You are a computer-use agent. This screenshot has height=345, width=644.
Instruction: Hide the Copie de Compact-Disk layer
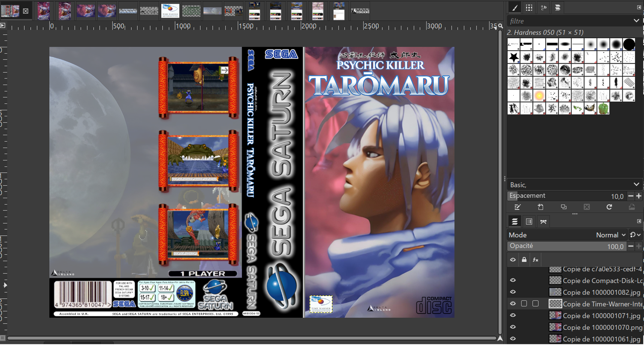click(513, 281)
